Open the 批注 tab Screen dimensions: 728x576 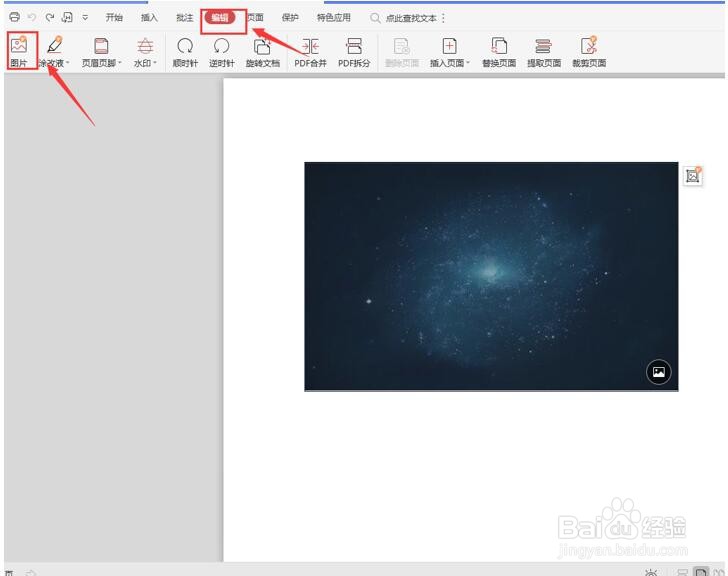pos(184,18)
